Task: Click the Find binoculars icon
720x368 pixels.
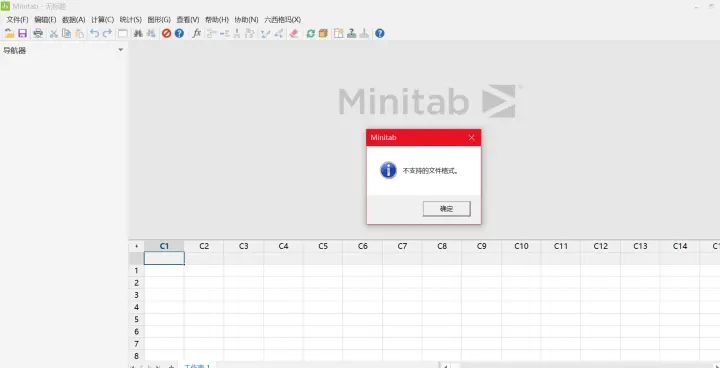Action: click(x=138, y=34)
